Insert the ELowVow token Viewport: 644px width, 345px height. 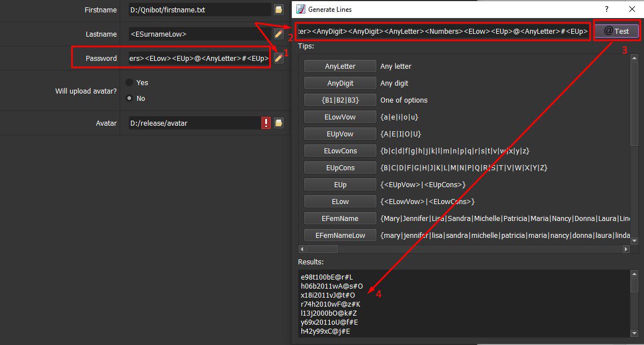pos(340,117)
